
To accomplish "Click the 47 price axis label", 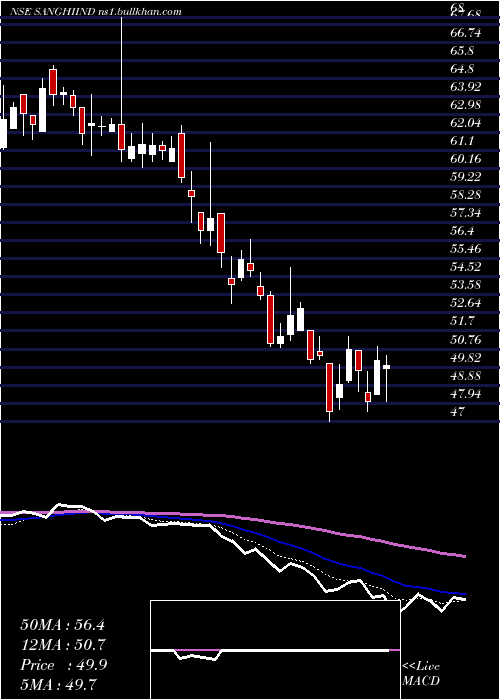I will [x=458, y=412].
